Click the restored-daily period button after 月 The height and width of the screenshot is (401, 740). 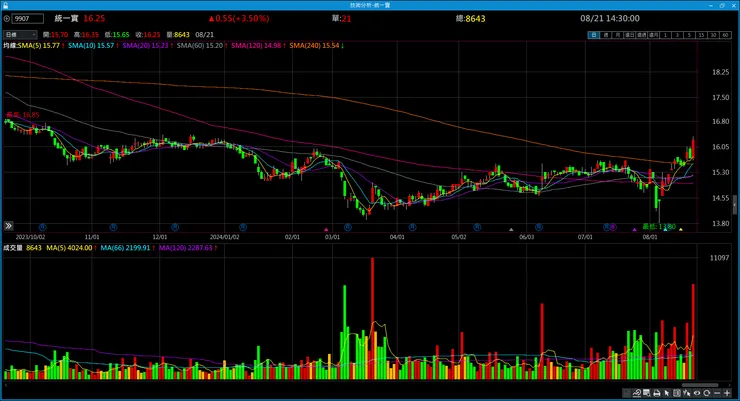click(630, 35)
